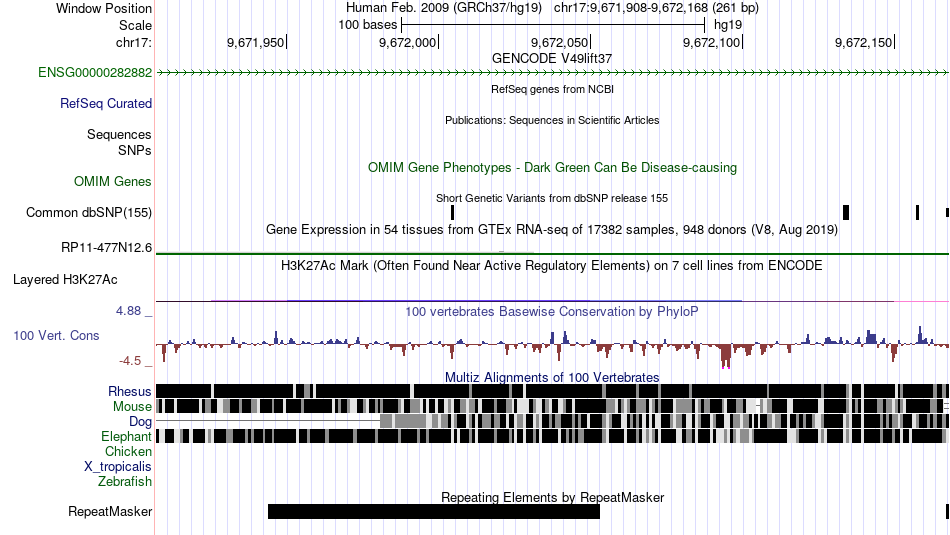Click Multiz Alignments of 100 Vertebrates title

(x=552, y=377)
